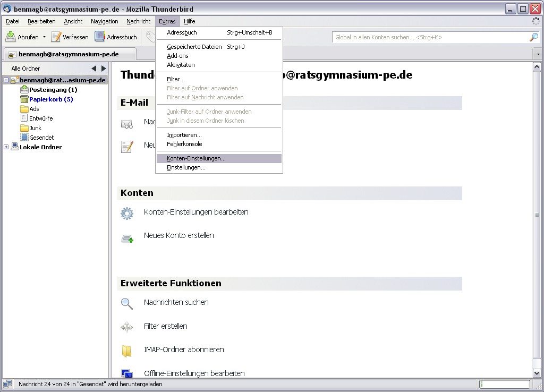The image size is (544, 392).
Task: Click the Neues Konto erstellen icon
Action: click(x=127, y=237)
